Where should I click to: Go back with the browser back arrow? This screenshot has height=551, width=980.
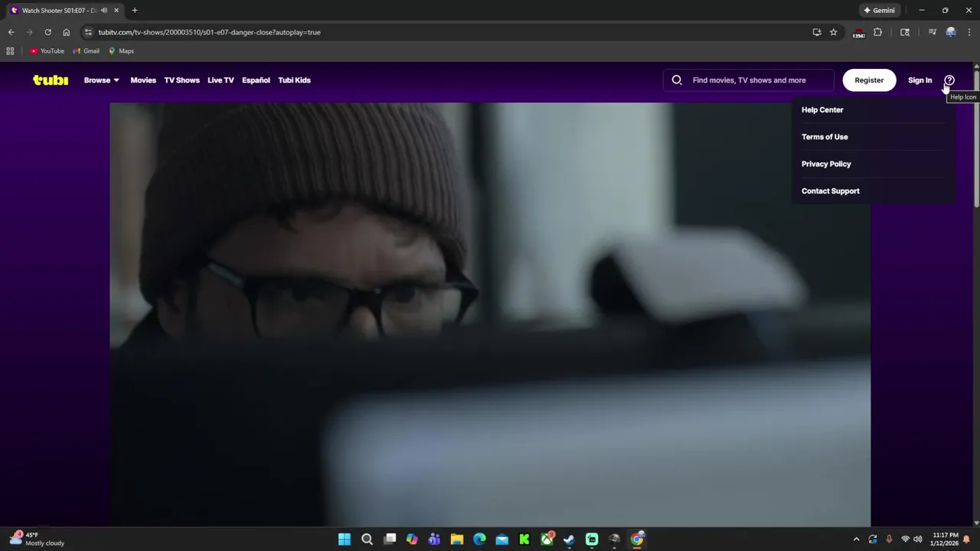tap(11, 32)
